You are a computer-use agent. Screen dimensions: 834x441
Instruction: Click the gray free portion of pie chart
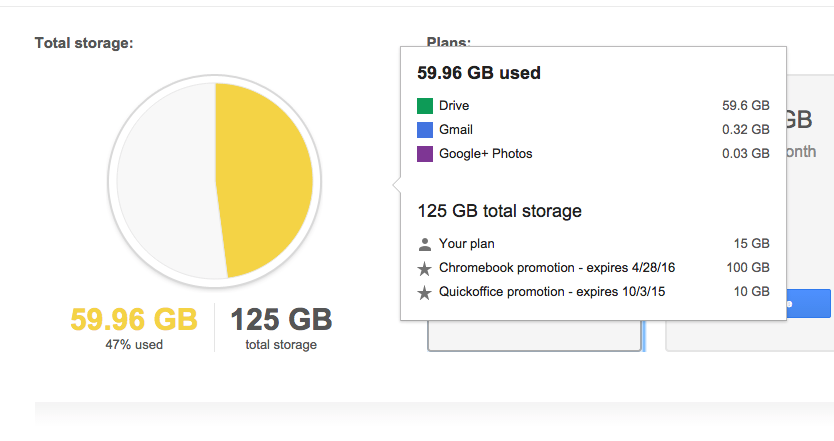(168, 181)
